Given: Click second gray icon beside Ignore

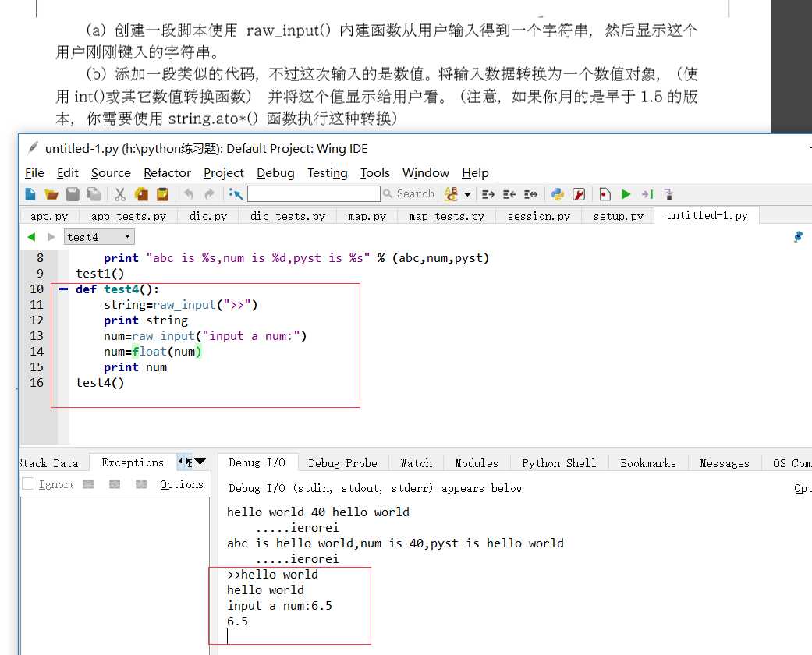Looking at the screenshot, I should point(115,484).
